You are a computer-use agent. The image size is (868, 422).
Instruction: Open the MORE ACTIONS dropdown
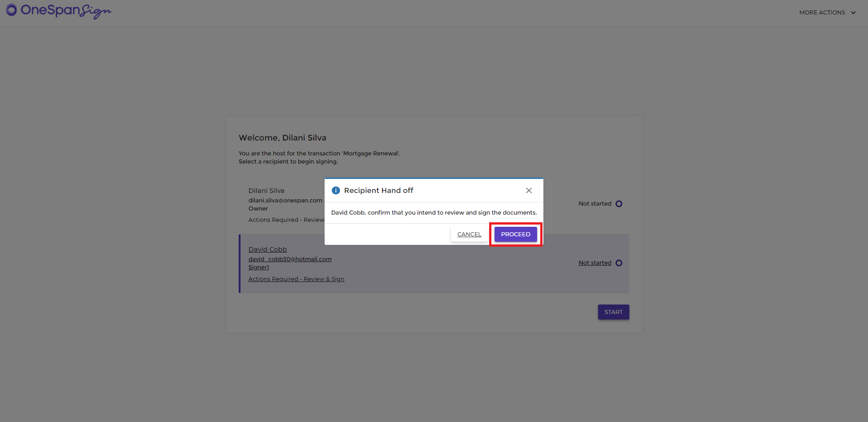827,13
